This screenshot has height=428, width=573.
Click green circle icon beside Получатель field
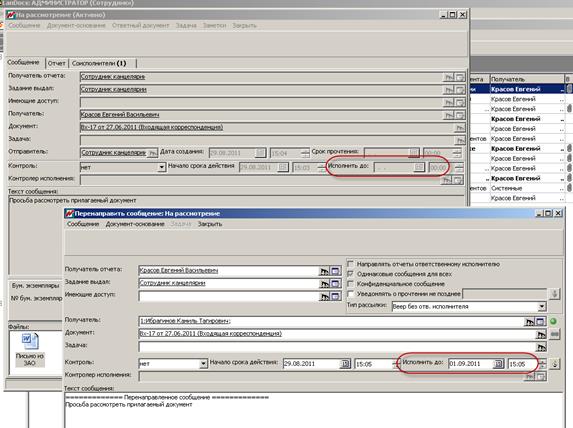pos(553,321)
